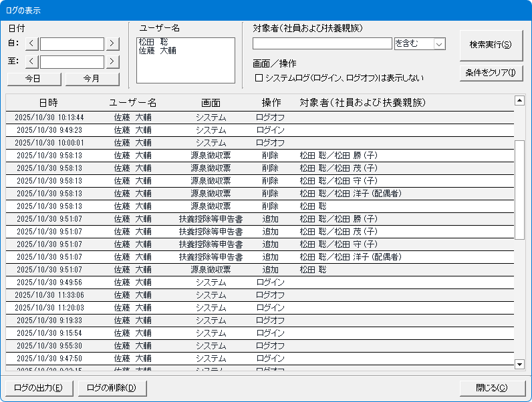Close dialog with 閉じる button
532x402 pixels.
491,388
